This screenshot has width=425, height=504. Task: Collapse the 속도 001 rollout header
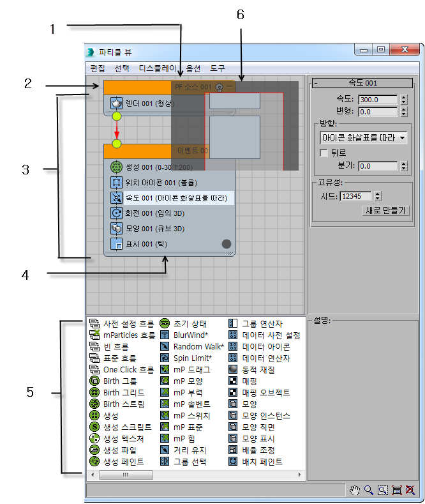[362, 83]
